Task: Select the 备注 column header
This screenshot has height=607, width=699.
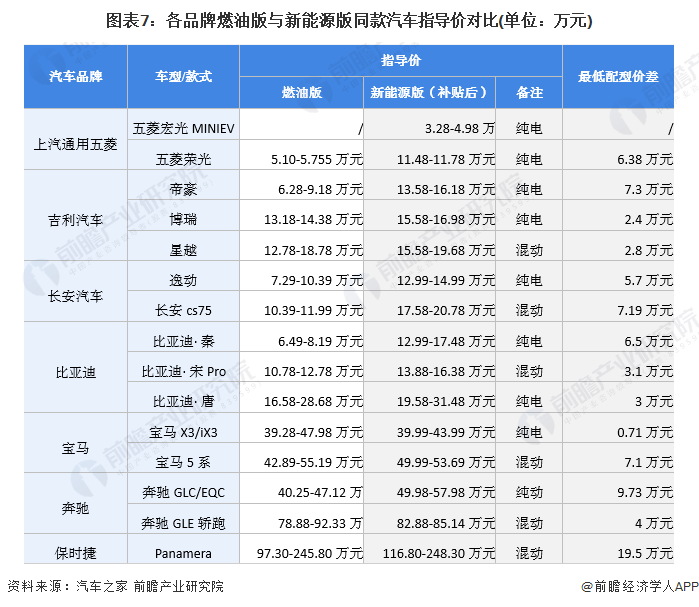Action: 529,92
